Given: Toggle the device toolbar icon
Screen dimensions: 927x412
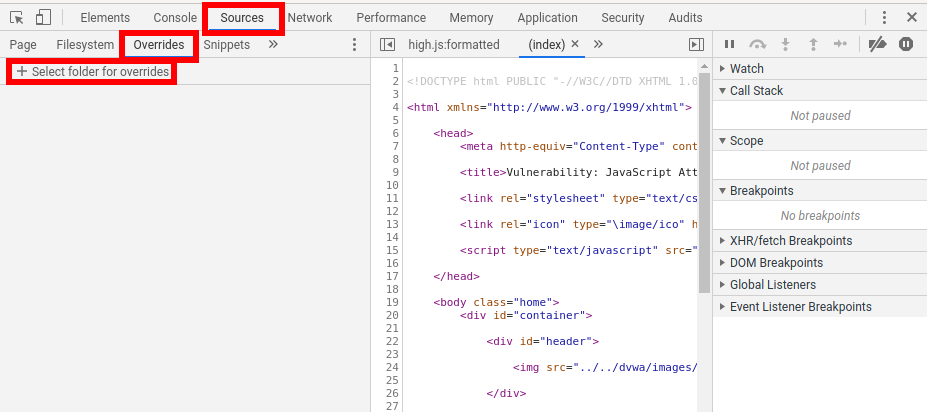Looking at the screenshot, I should (43, 18).
